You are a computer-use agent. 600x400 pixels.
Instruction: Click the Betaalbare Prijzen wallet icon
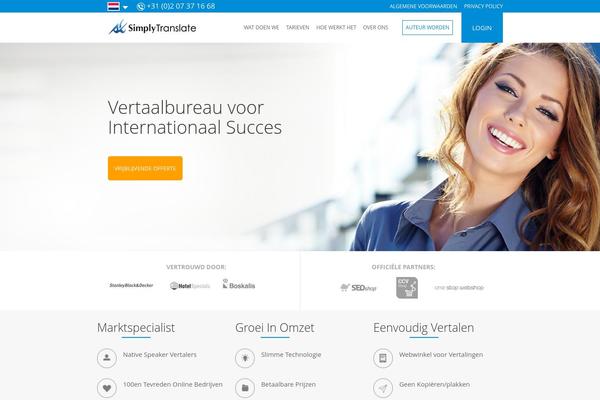[x=245, y=388]
